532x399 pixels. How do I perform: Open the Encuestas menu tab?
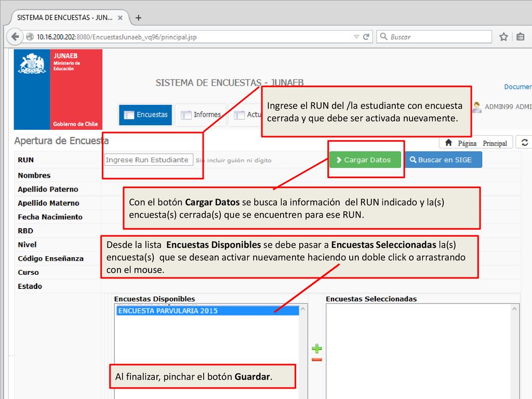145,115
